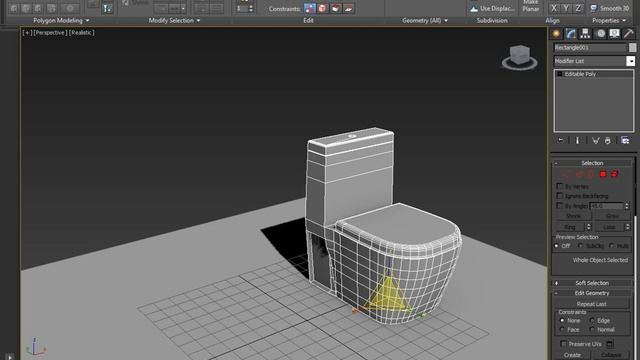Open the Motion command panel tab
The width and height of the screenshot is (640, 360).
[600, 33]
